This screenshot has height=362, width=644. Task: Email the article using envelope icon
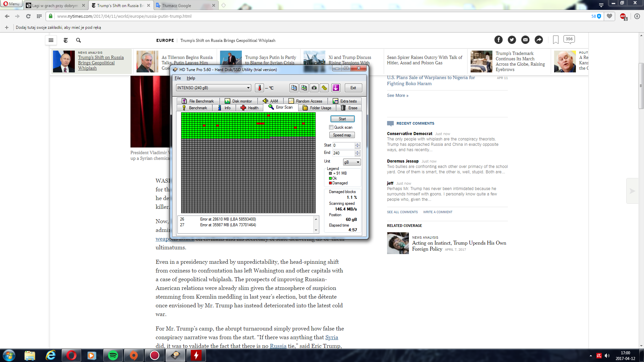(x=525, y=40)
